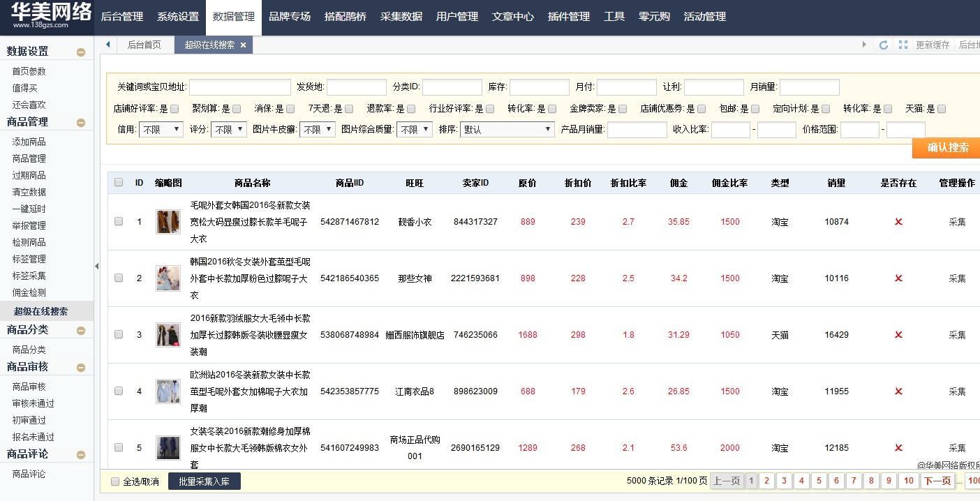The width and height of the screenshot is (980, 501).
Task: Click the red X for product 1
Action: click(898, 222)
